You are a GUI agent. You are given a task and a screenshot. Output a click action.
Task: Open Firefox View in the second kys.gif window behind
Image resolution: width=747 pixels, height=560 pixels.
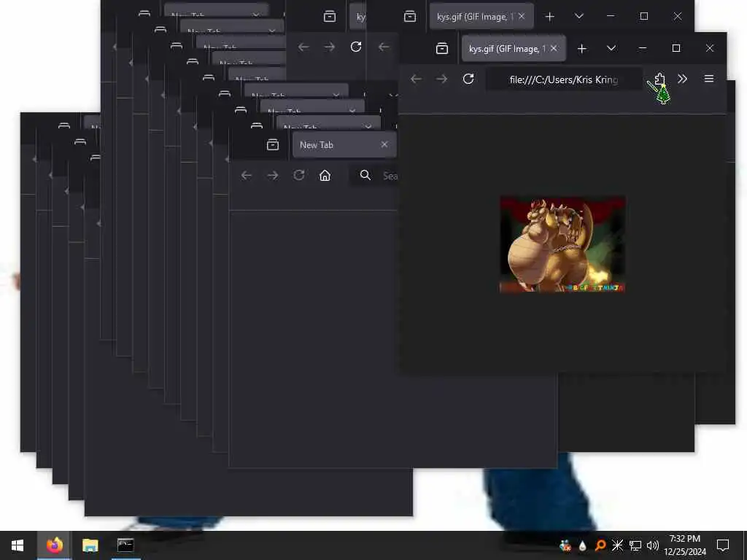point(410,17)
